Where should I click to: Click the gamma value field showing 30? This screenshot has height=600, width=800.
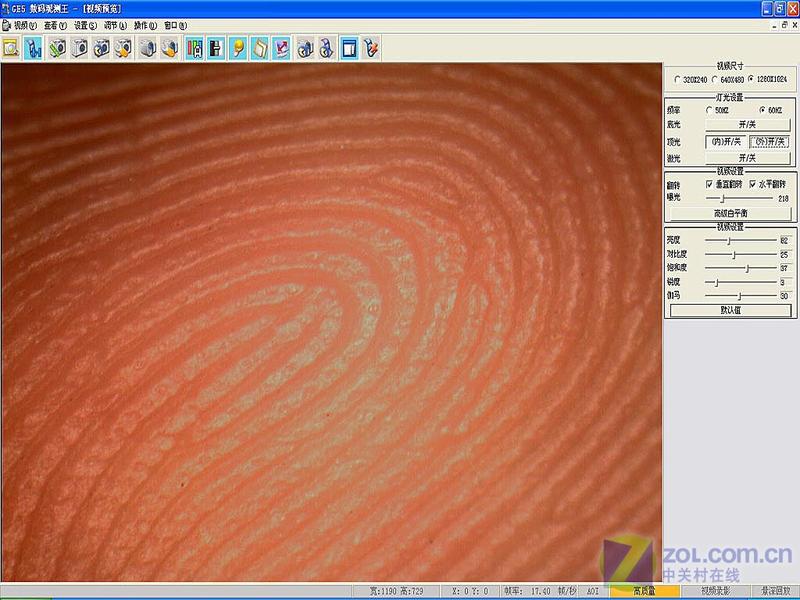tap(786, 296)
